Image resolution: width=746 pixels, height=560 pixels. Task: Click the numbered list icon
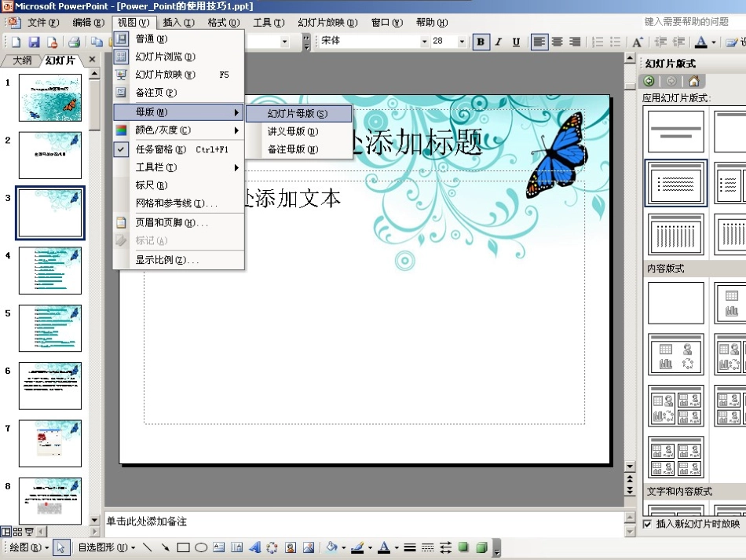(598, 42)
